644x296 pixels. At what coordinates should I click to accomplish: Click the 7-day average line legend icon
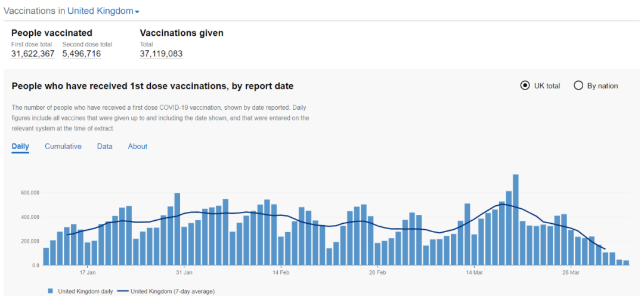(122, 291)
